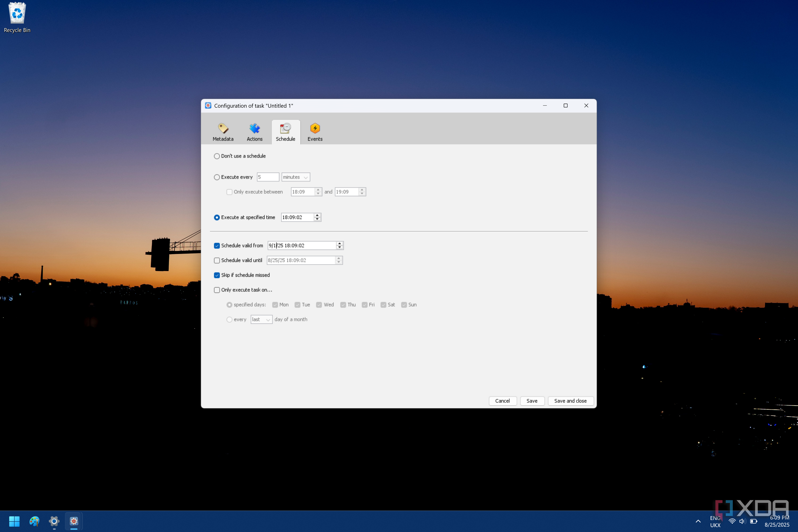The image size is (798, 532).
Task: Click the Cancel button
Action: (503, 401)
